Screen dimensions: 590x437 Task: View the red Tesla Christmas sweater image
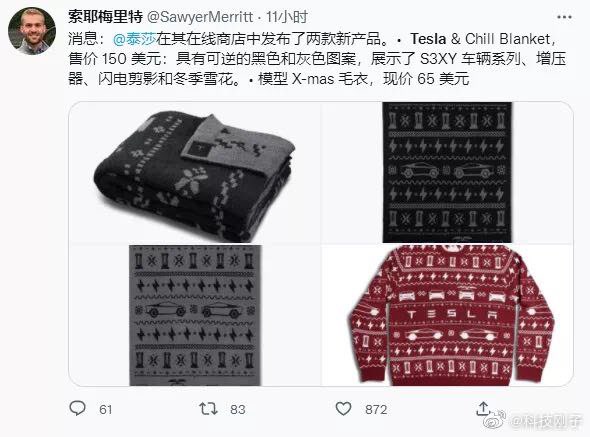click(x=447, y=315)
